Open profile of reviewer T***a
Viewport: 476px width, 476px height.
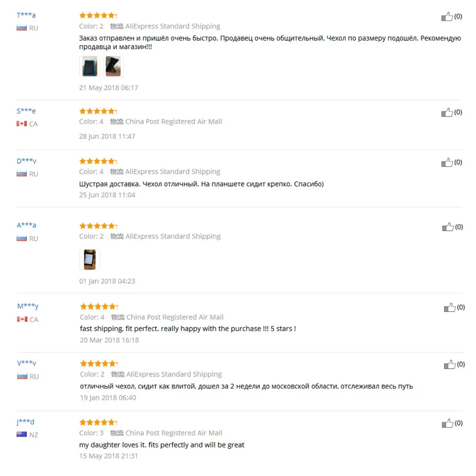pyautogui.click(x=26, y=15)
